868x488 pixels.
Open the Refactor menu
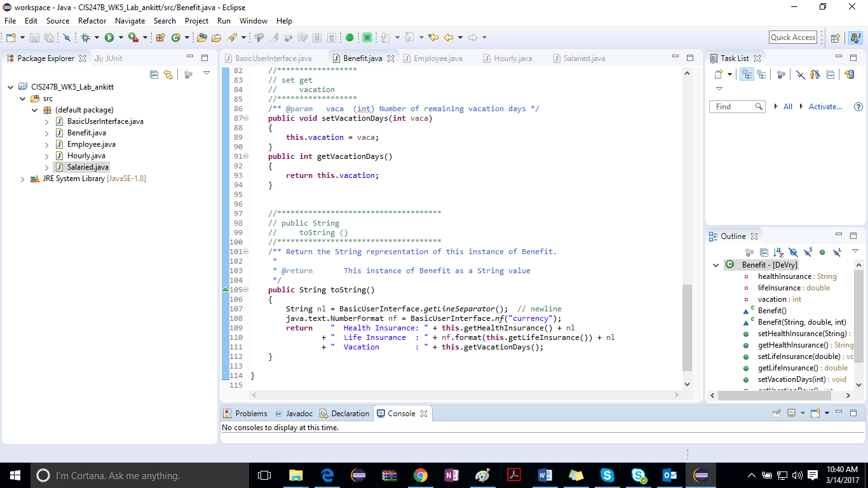[92, 20]
